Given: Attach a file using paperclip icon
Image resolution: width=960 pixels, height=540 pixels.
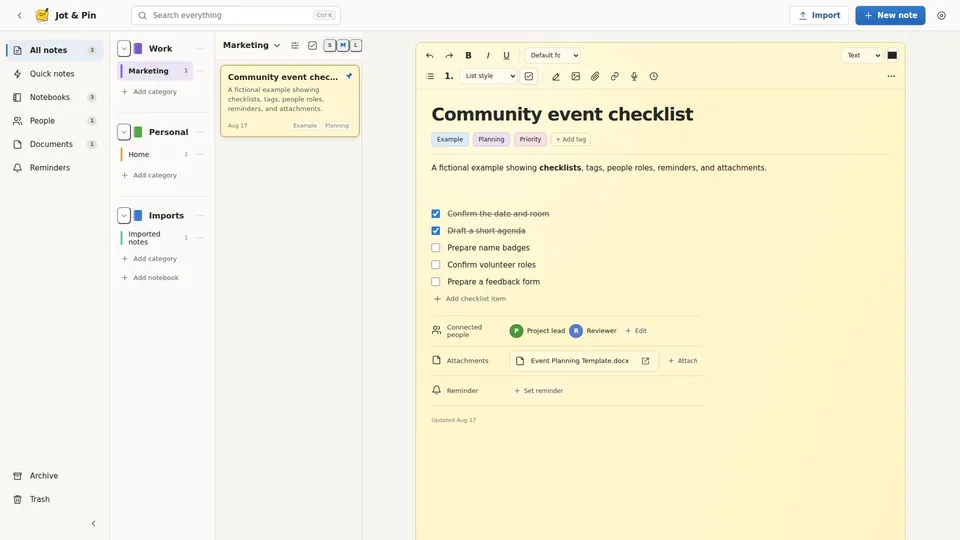Looking at the screenshot, I should [x=595, y=77].
